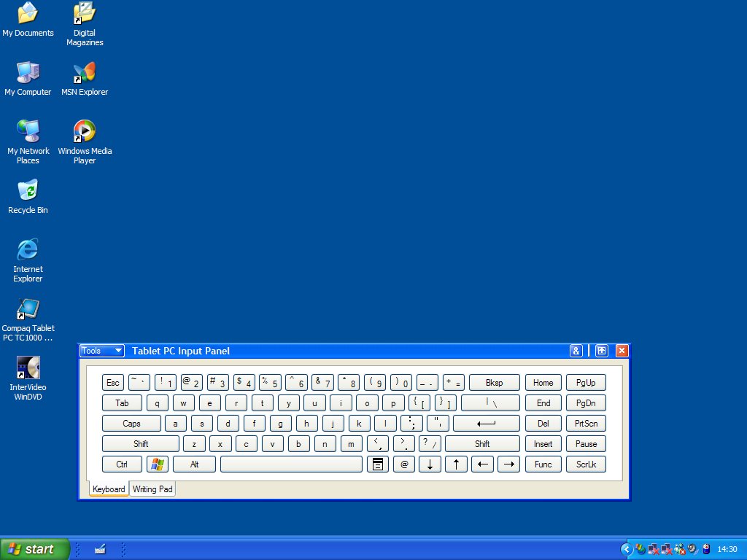Screen dimensions: 747x560
Task: Toggle the Ctrl modifier key
Action: tap(122, 464)
